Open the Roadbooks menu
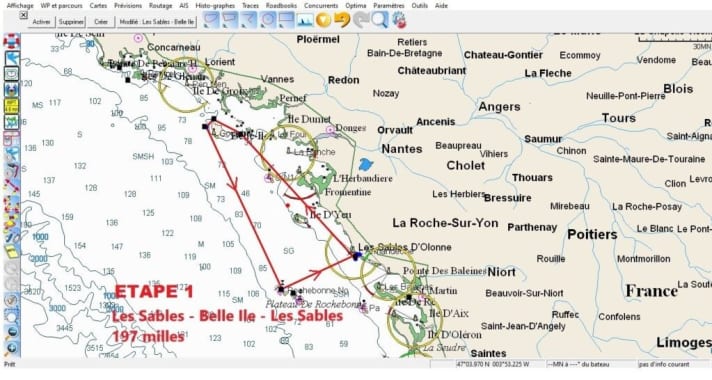This screenshot has width=712, height=380. (x=281, y=5)
